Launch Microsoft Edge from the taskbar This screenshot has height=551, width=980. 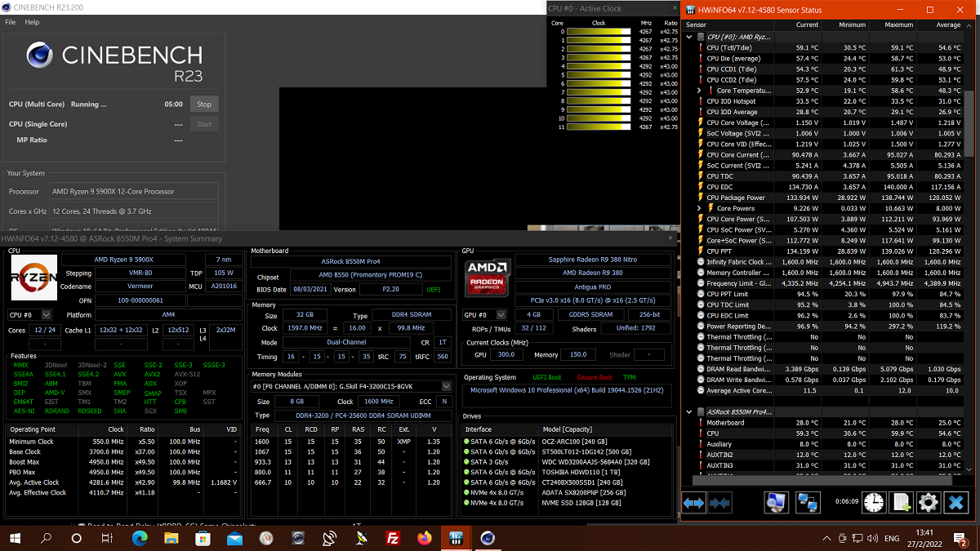pos(139,538)
